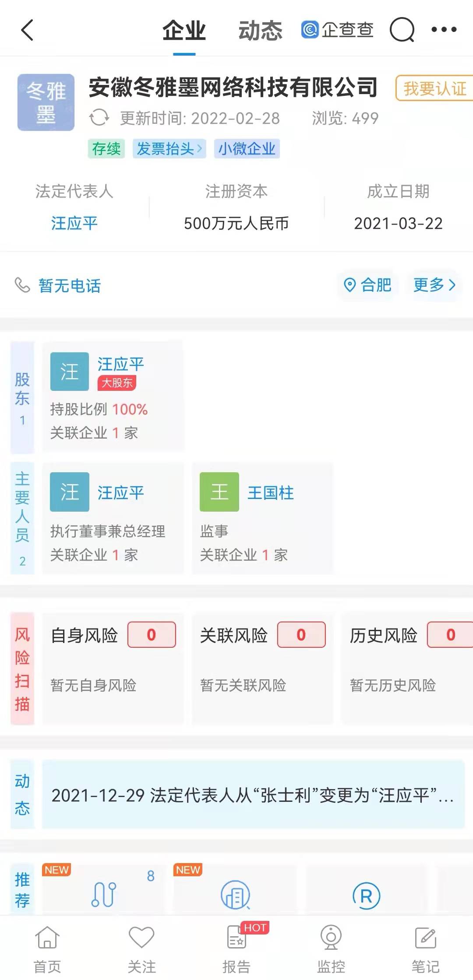Expand the 2021-12-29 动态 change record
Screen dimensions: 473x980
tap(253, 795)
